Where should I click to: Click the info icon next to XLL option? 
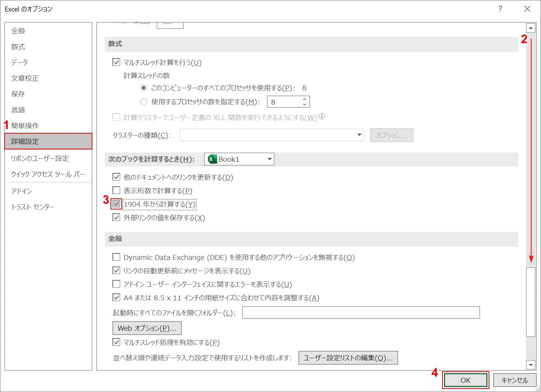(322, 117)
